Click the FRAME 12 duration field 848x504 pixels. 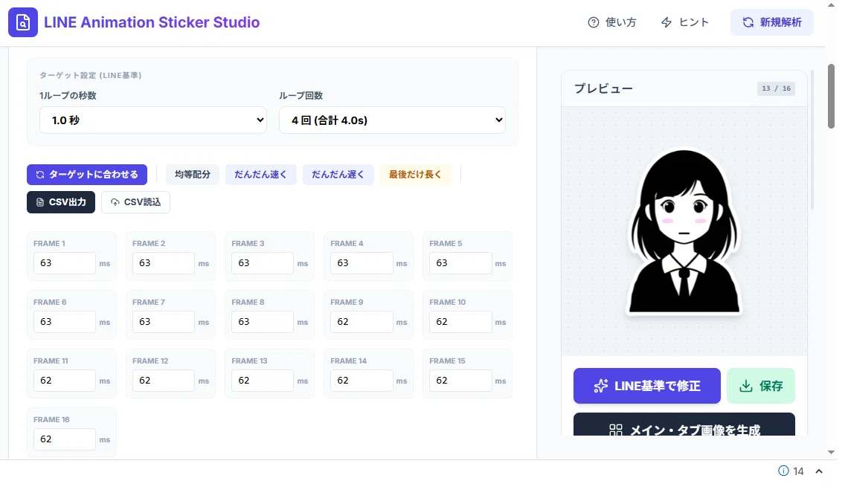click(164, 381)
